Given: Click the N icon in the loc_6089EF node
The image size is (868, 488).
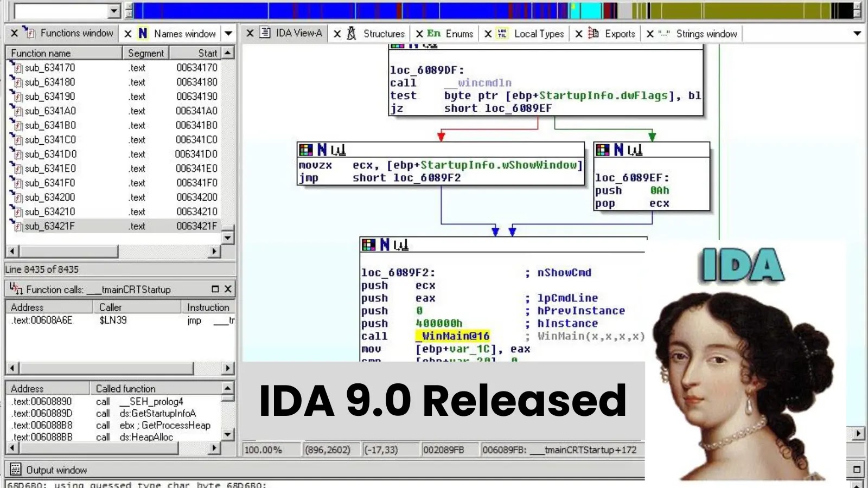Looking at the screenshot, I should 618,150.
